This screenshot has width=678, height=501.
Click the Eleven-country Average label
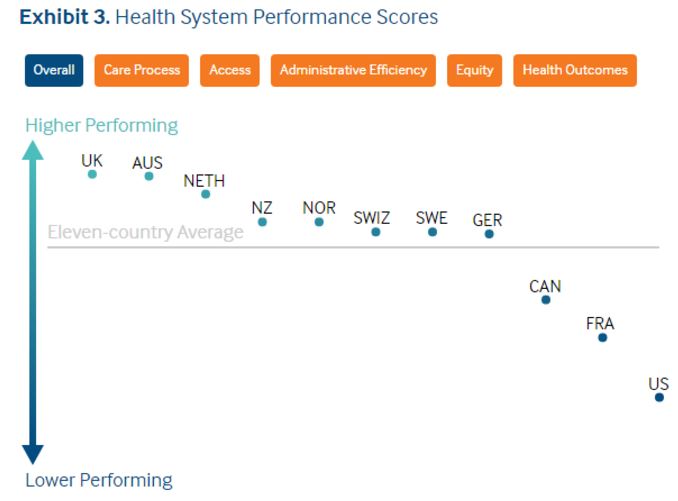(146, 233)
